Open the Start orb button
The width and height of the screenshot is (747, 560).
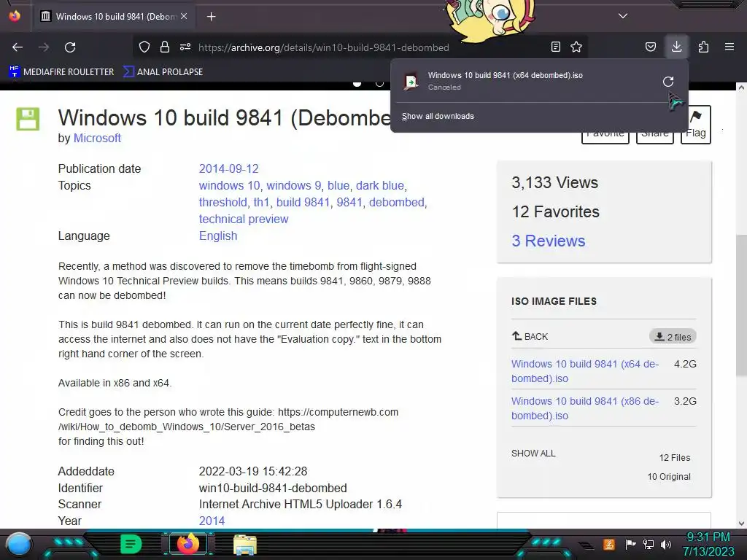(x=18, y=544)
